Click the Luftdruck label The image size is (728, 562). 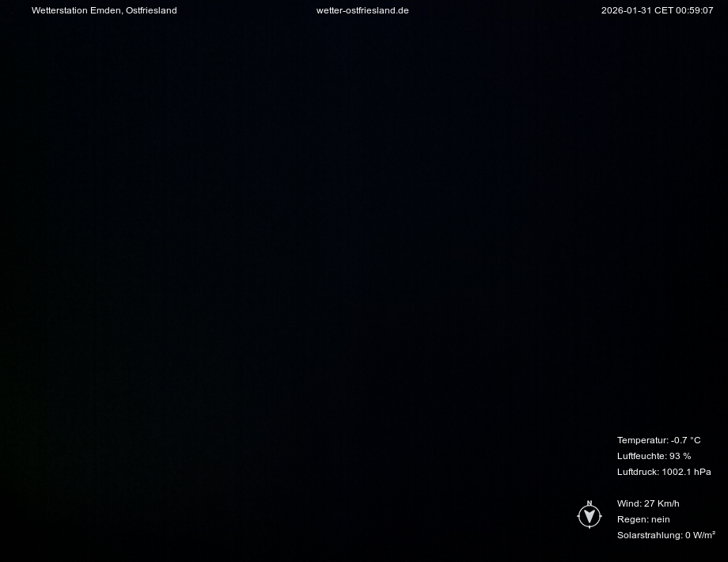coord(638,472)
